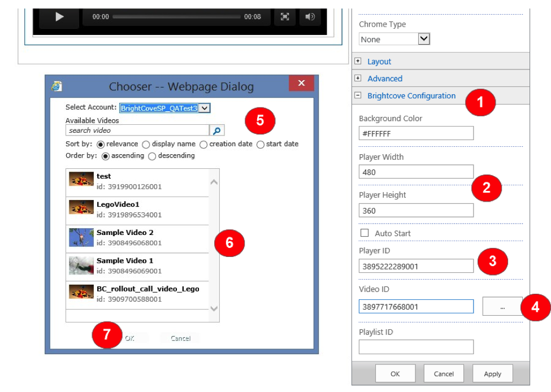This screenshot has height=392, width=551.
Task: Open the video chooser with the ... button
Action: (x=502, y=306)
